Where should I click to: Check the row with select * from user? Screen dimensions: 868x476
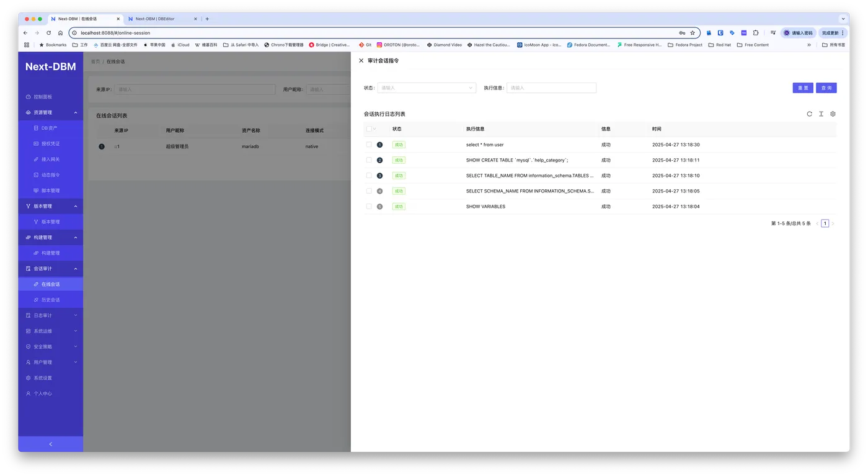(369, 145)
